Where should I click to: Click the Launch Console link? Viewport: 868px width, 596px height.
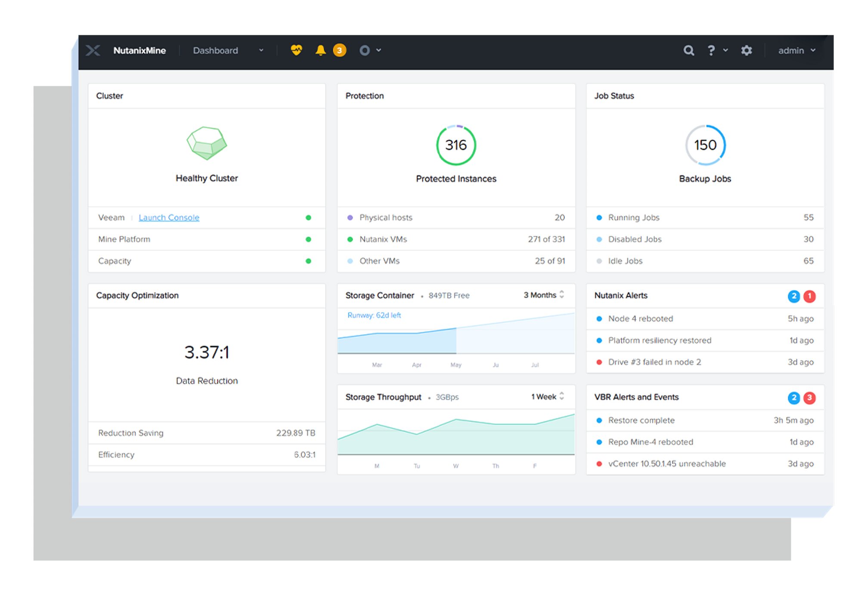(169, 218)
